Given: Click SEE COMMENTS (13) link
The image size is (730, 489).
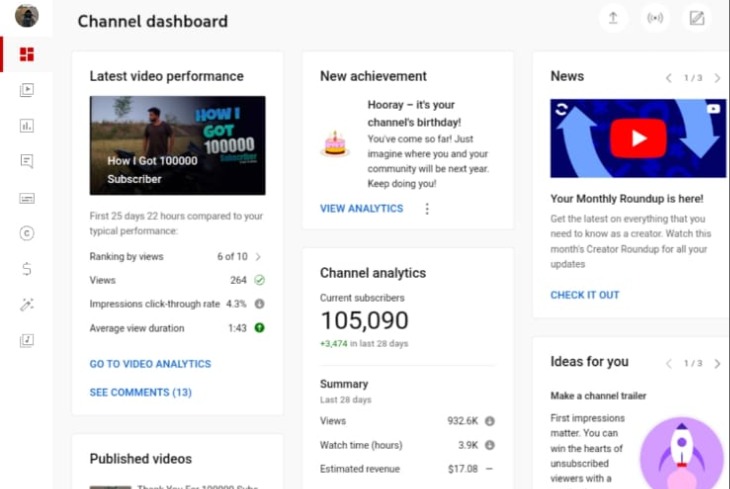Looking at the screenshot, I should tap(141, 392).
